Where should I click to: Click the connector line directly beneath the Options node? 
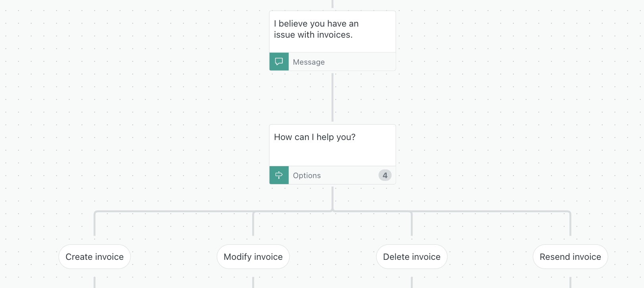(332, 197)
